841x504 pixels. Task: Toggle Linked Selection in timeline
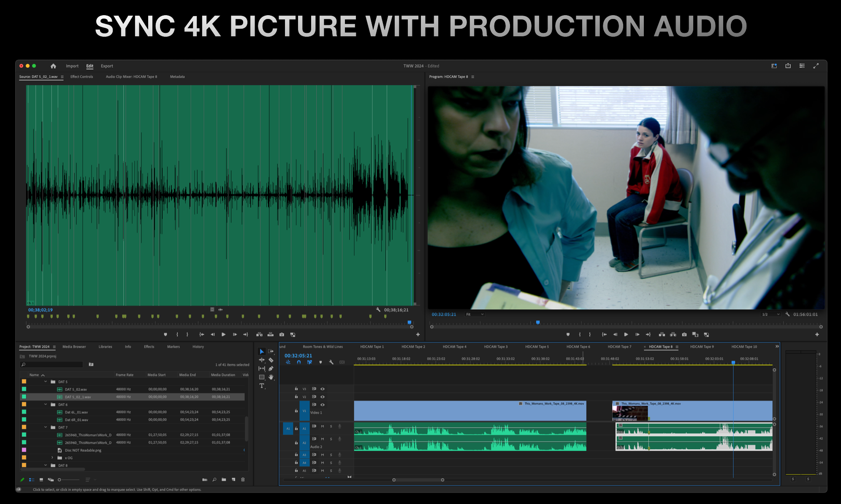coord(309,362)
